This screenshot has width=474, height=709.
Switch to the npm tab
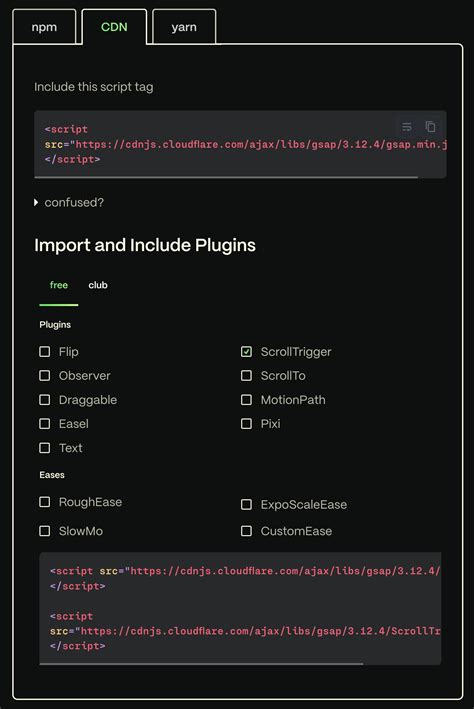pyautogui.click(x=44, y=27)
